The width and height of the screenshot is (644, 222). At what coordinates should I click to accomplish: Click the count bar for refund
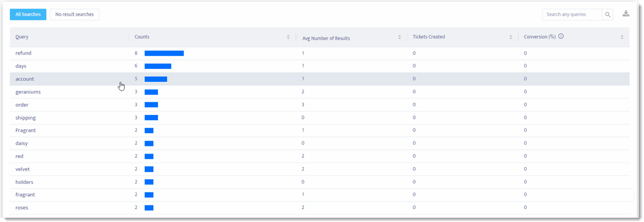(x=164, y=53)
